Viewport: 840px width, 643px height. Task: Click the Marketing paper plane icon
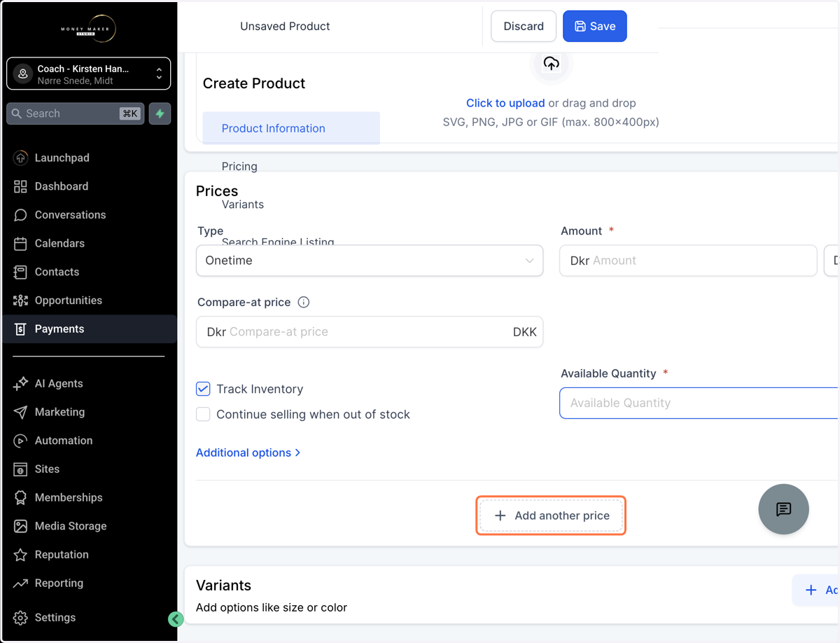click(20, 412)
